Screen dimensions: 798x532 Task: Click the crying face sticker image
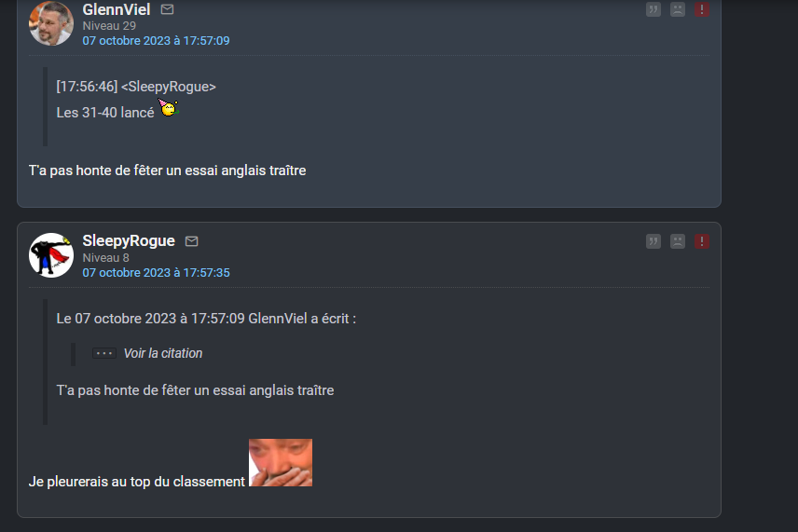(x=281, y=462)
